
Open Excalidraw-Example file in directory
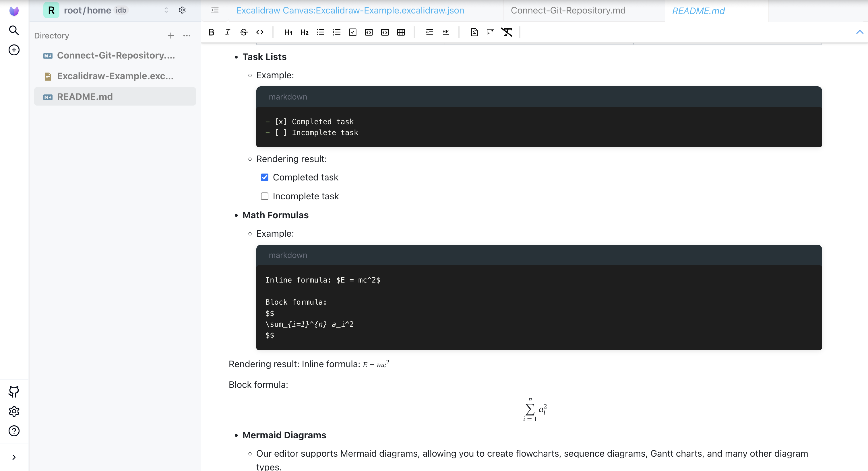pos(115,76)
